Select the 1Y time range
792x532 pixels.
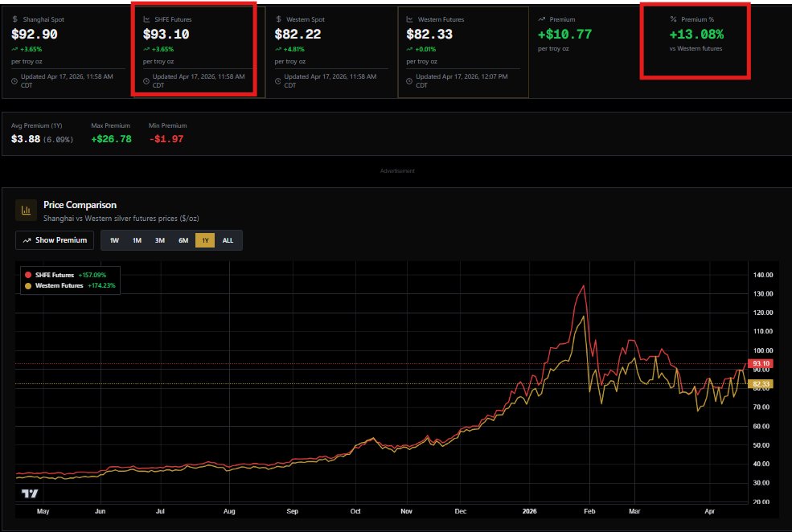point(205,240)
